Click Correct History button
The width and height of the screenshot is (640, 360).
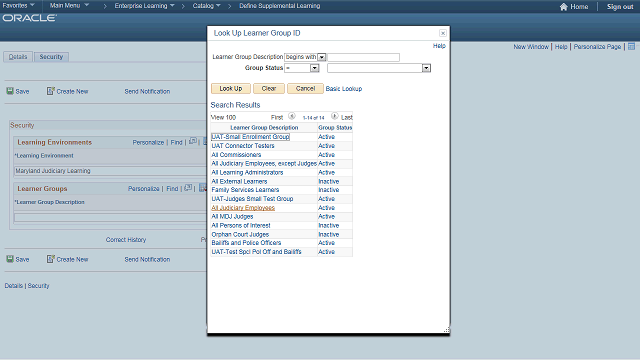click(x=126, y=240)
